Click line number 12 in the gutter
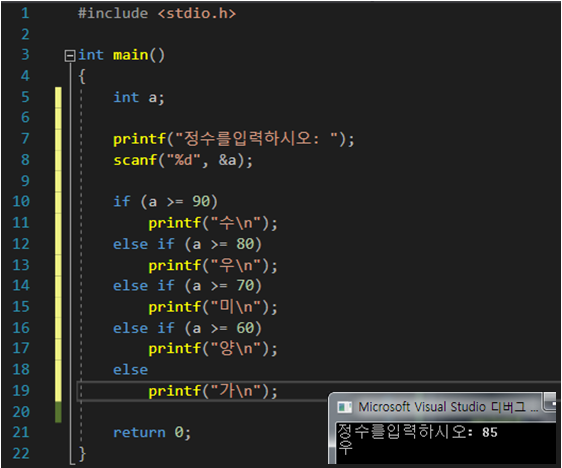 [21, 244]
